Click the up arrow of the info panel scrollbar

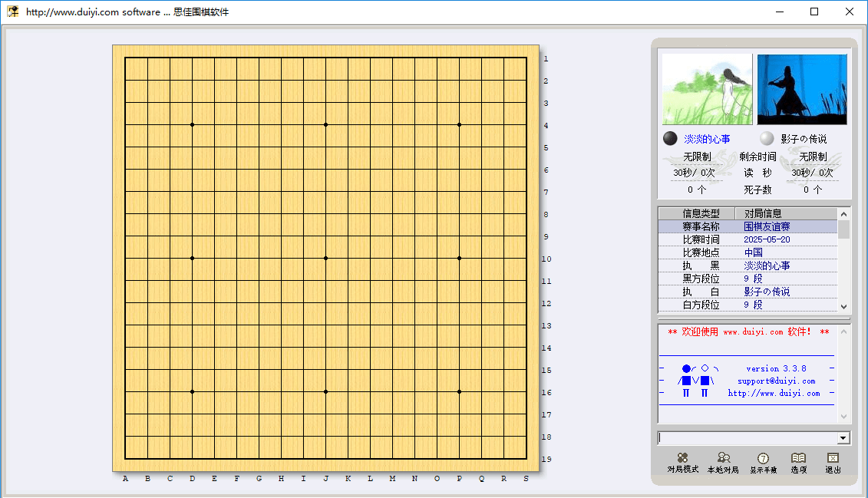843,213
